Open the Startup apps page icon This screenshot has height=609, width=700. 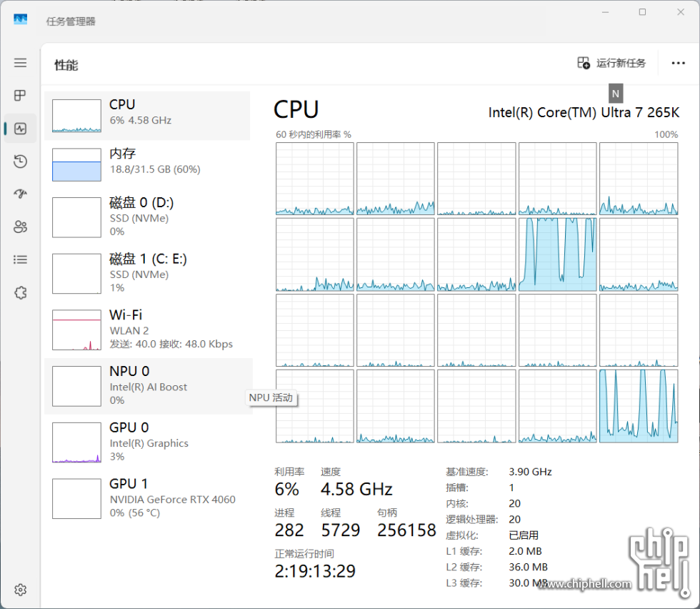(20, 194)
